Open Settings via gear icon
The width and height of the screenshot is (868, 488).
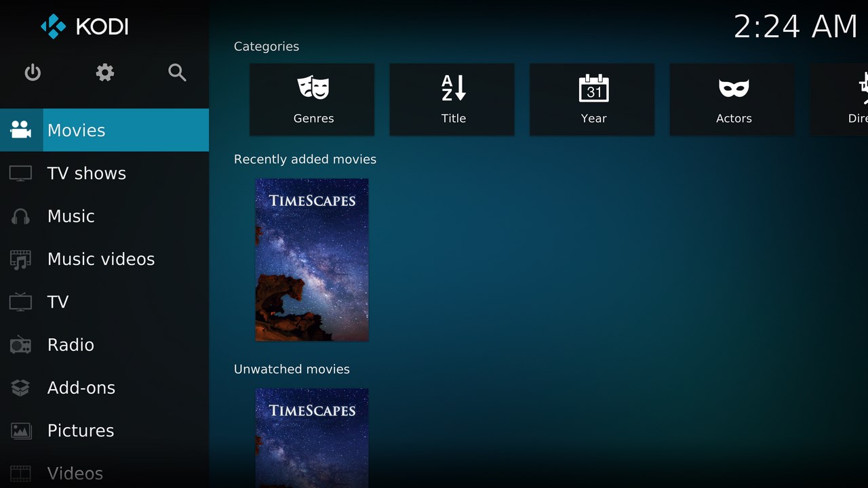(x=104, y=72)
